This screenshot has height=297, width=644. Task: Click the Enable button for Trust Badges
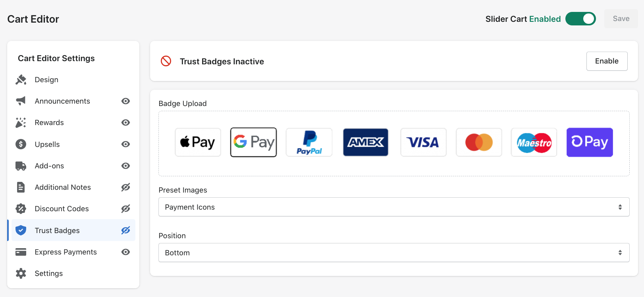(607, 61)
